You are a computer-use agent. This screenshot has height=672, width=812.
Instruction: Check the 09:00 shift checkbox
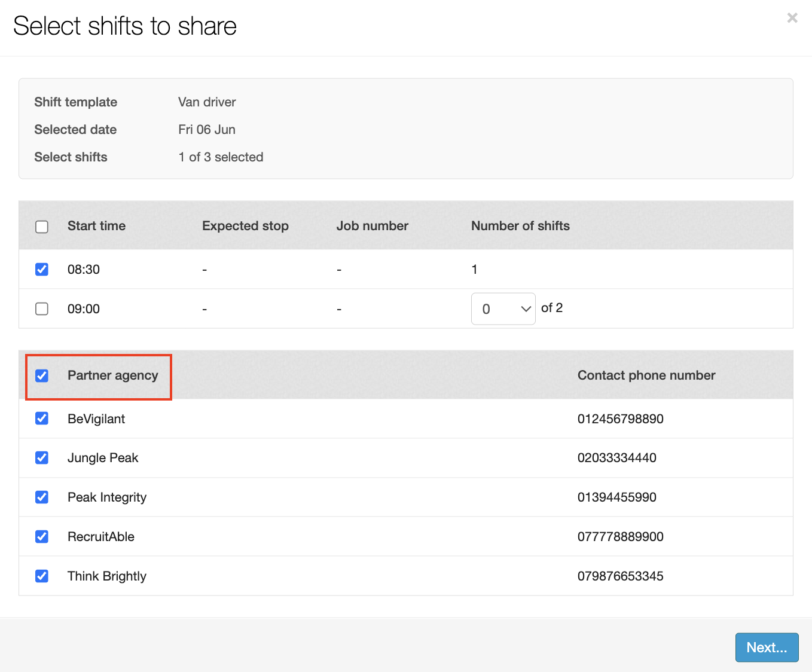pyautogui.click(x=42, y=308)
